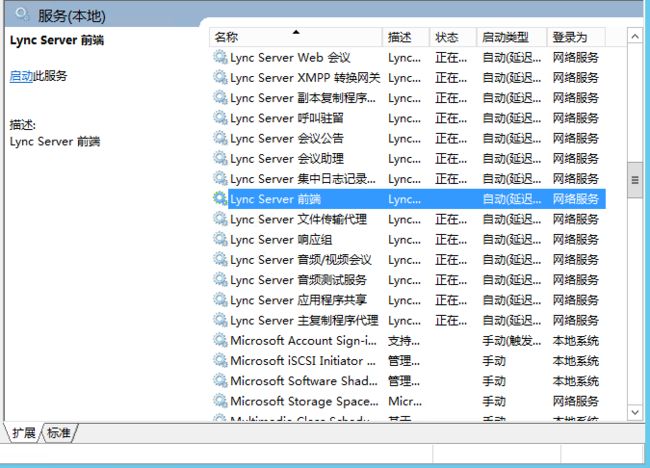Viewport: 650px width, 468px height.
Task: Click 正在... status of Lync Server 响应组
Action: (451, 240)
